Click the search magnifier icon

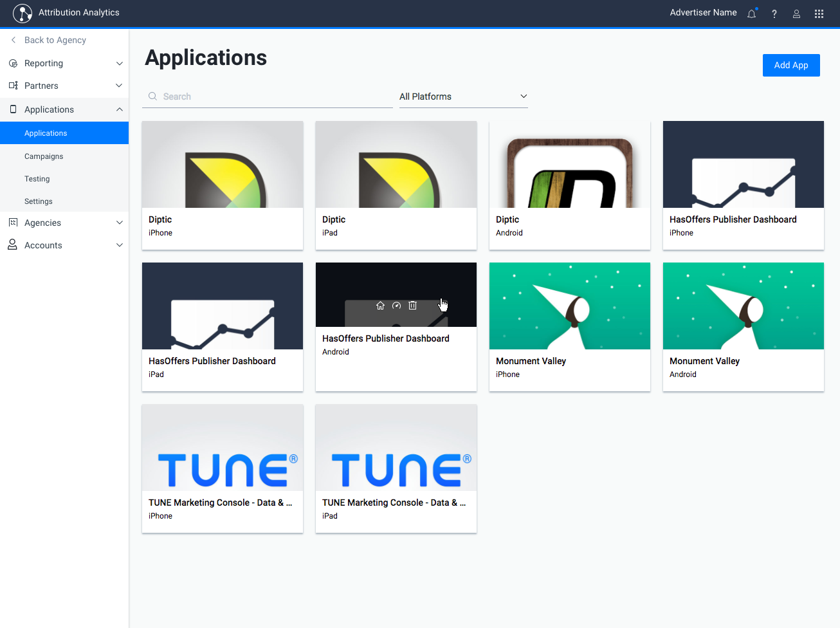coord(152,97)
